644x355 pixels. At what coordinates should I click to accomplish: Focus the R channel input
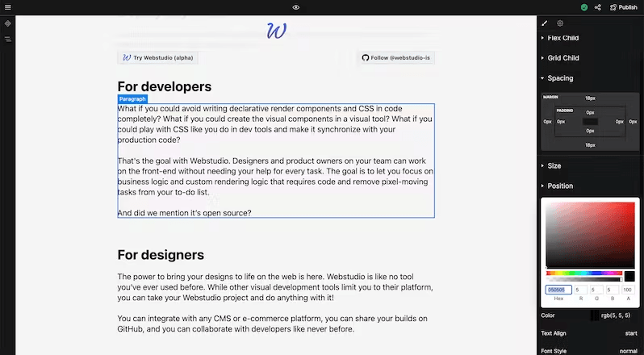tap(581, 290)
